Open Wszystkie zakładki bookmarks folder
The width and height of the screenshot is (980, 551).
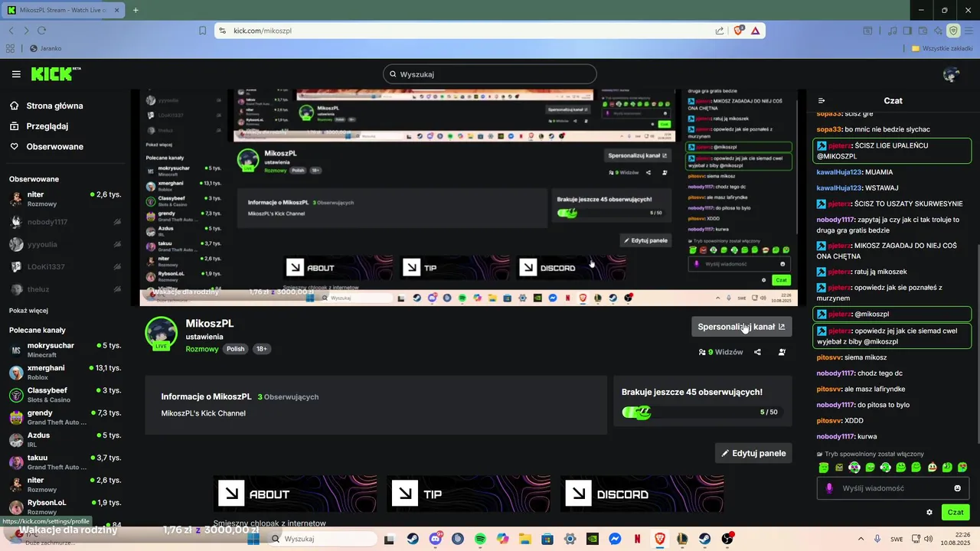[941, 48]
